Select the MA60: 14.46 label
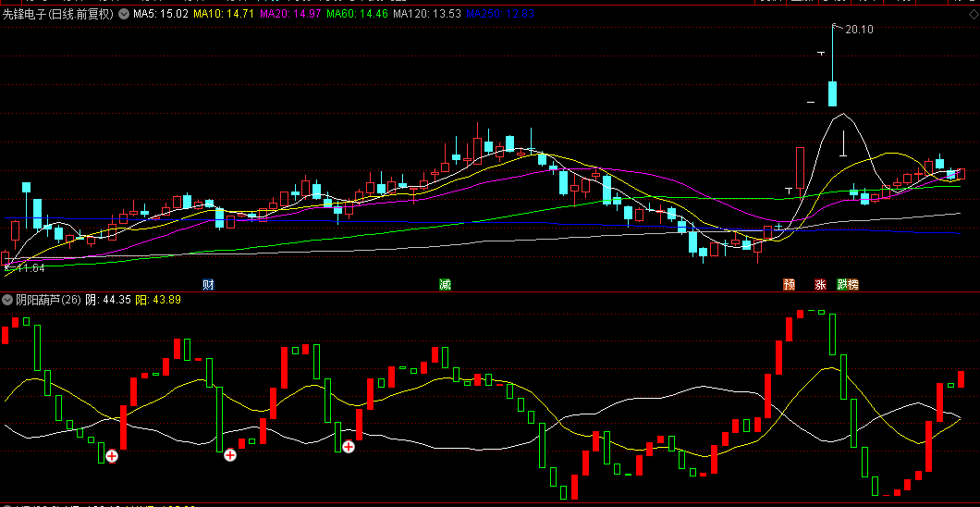980x507 pixels. tap(357, 13)
